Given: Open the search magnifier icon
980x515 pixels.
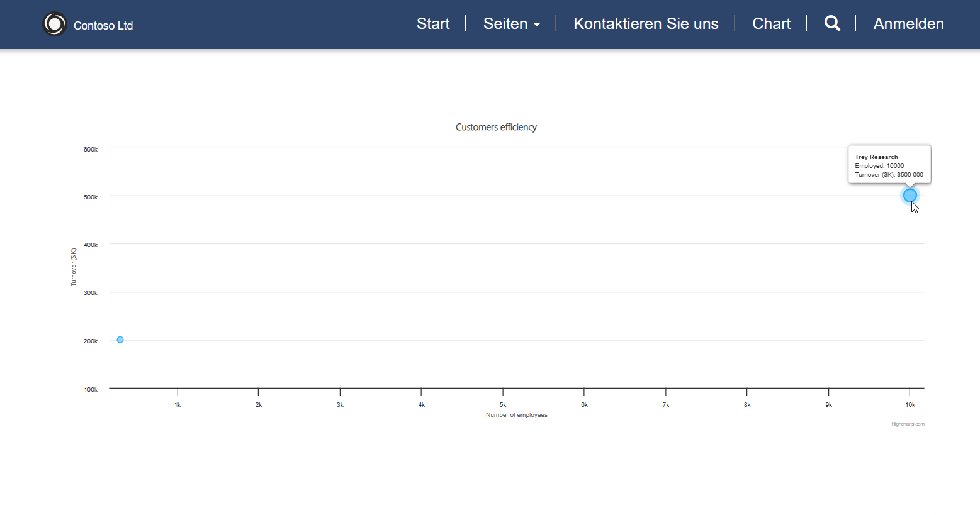Looking at the screenshot, I should pyautogui.click(x=832, y=23).
